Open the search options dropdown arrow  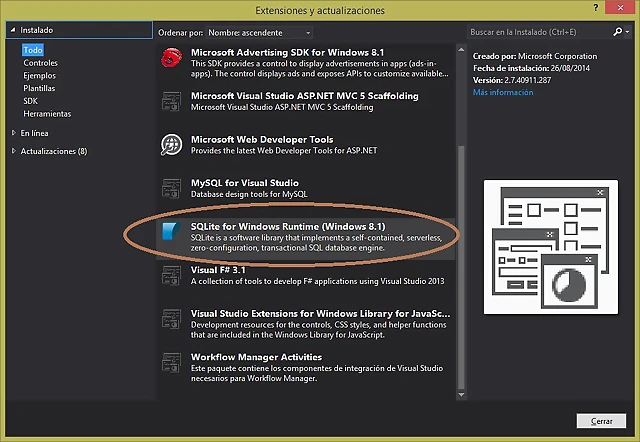[x=627, y=32]
